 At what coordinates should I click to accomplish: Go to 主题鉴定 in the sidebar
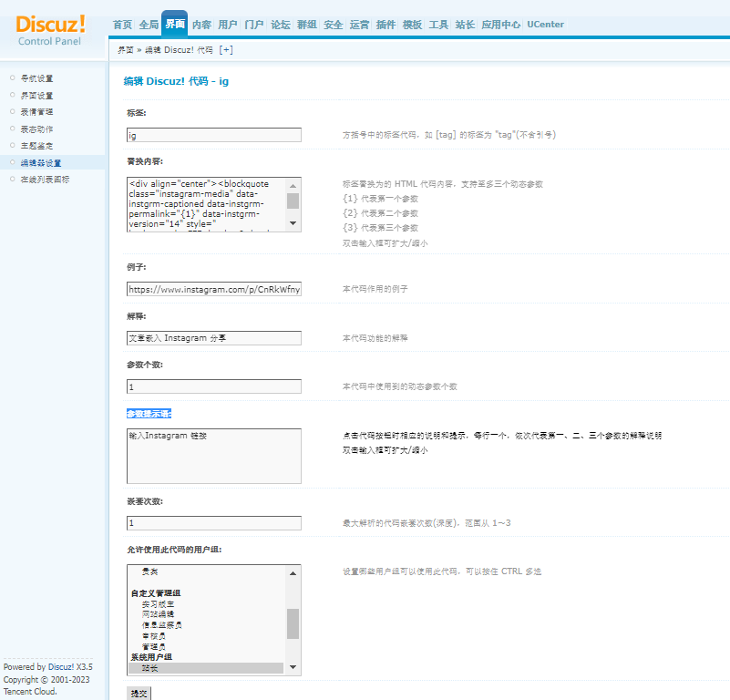36,146
